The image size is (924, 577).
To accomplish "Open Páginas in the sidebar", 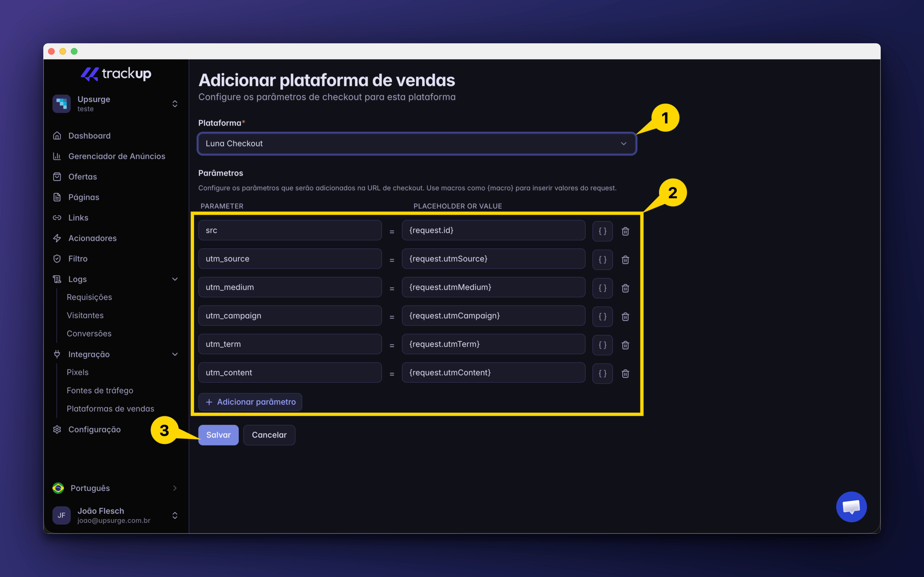I will click(x=84, y=197).
